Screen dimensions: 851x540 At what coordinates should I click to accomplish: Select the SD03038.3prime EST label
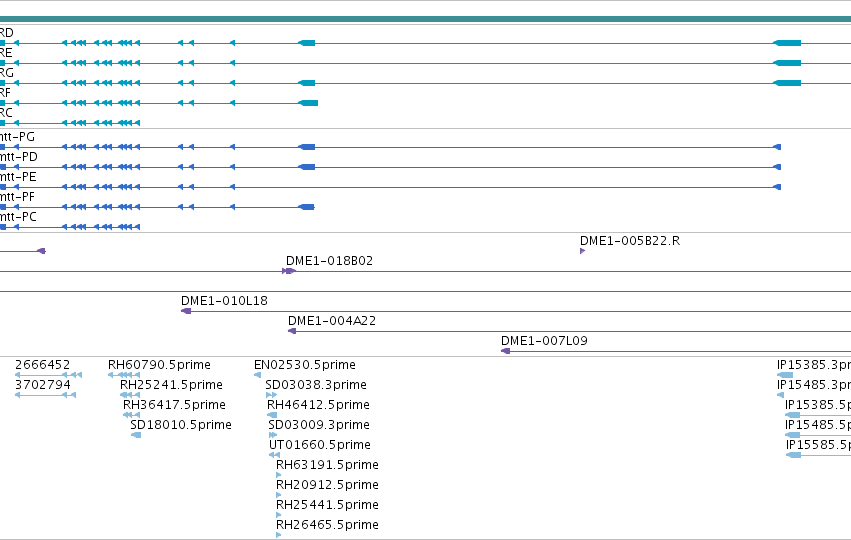(316, 385)
